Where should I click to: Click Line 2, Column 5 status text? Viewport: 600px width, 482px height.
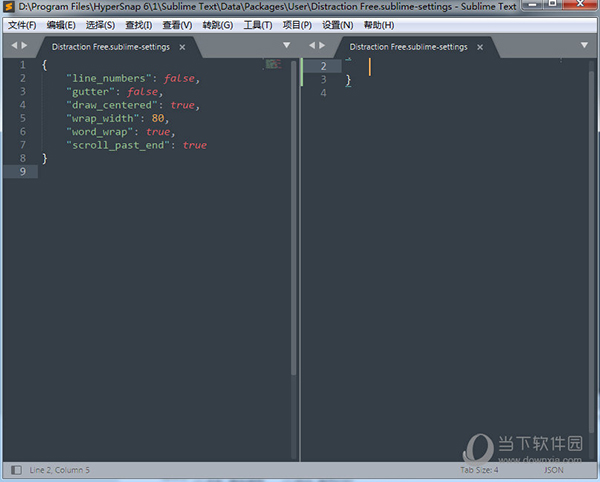[x=59, y=470]
